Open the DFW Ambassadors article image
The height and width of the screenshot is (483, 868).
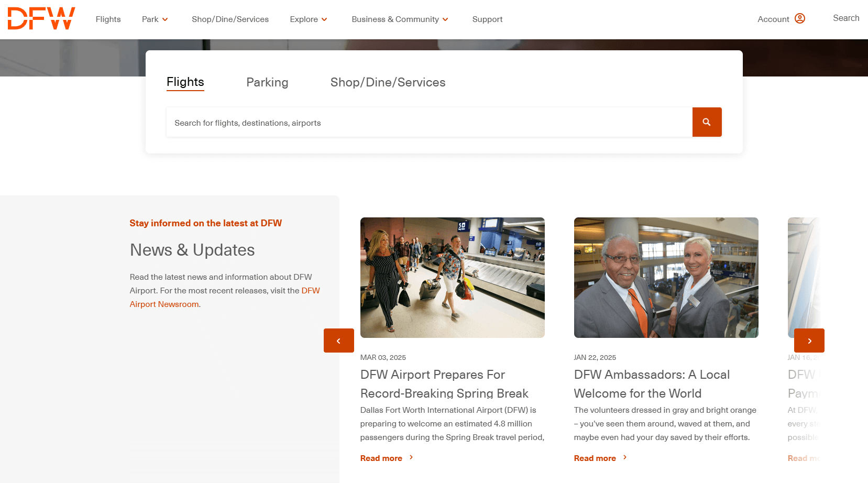click(x=666, y=278)
